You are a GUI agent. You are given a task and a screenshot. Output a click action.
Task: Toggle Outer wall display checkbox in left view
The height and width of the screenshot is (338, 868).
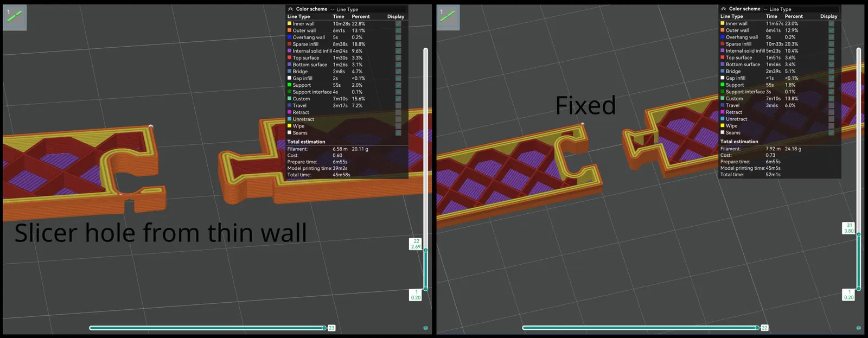coord(398,30)
